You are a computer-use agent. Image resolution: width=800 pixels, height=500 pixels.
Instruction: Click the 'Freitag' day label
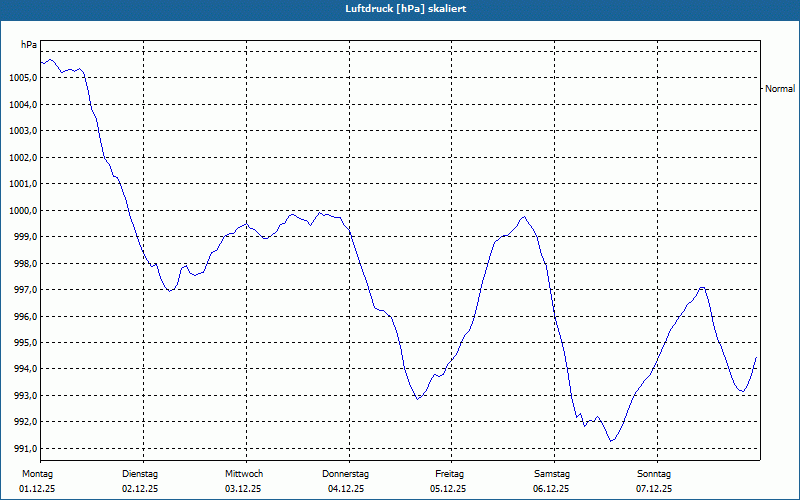[449, 474]
